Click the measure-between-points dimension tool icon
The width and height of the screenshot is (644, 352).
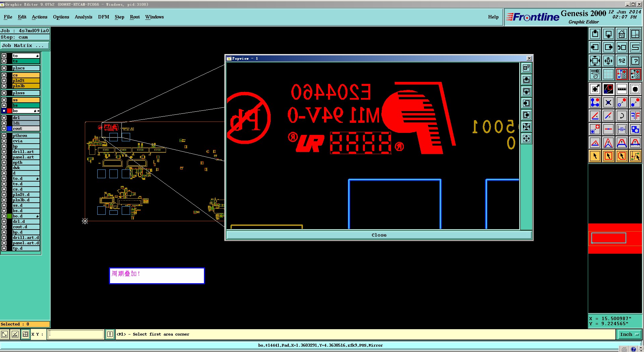coord(622,129)
